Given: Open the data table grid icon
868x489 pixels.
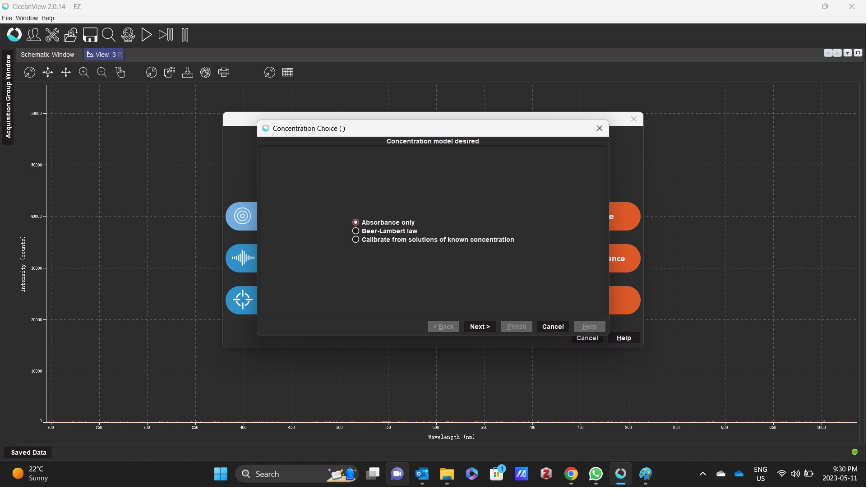Looking at the screenshot, I should pyautogui.click(x=288, y=72).
